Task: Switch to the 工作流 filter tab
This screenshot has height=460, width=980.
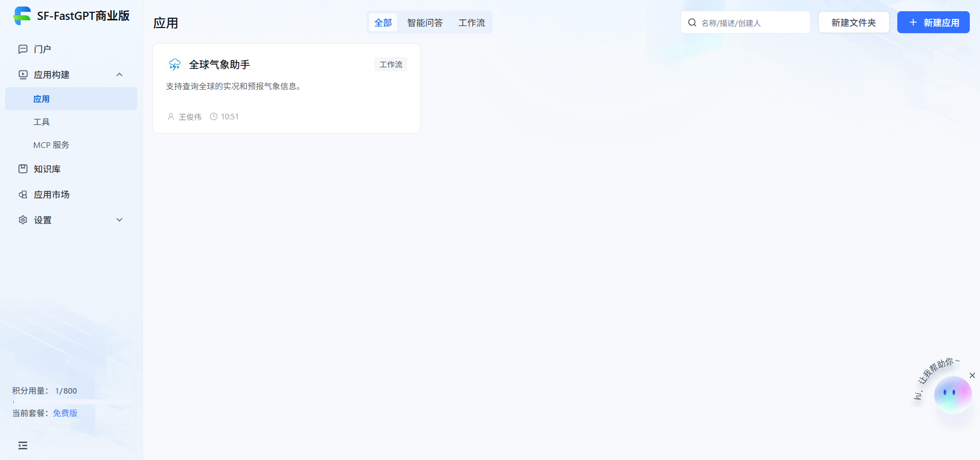Action: [472, 22]
